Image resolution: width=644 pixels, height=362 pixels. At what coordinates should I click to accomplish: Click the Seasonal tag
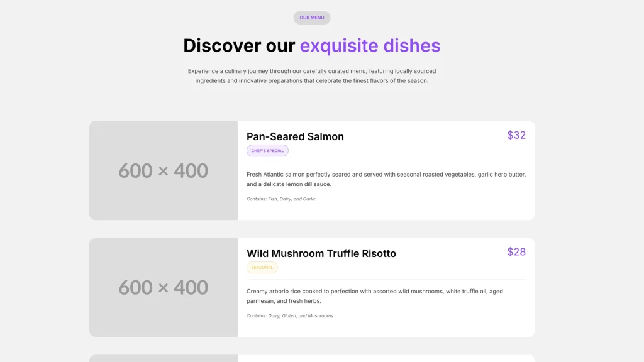262,268
